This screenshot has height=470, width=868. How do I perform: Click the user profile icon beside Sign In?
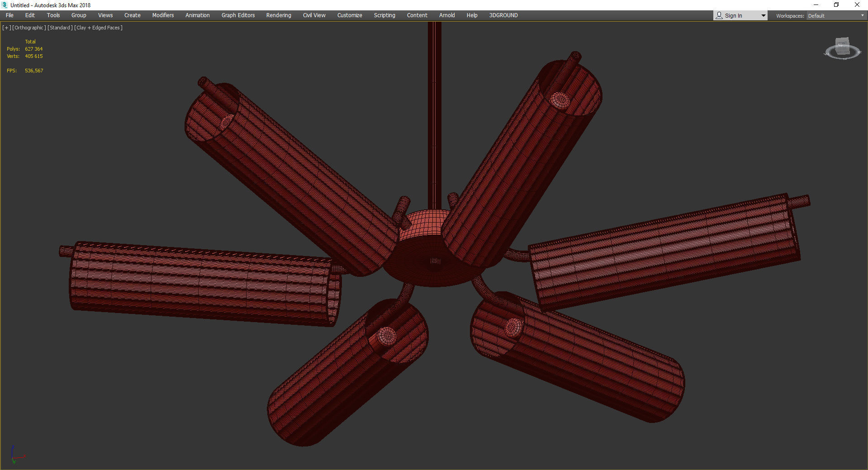tap(719, 16)
